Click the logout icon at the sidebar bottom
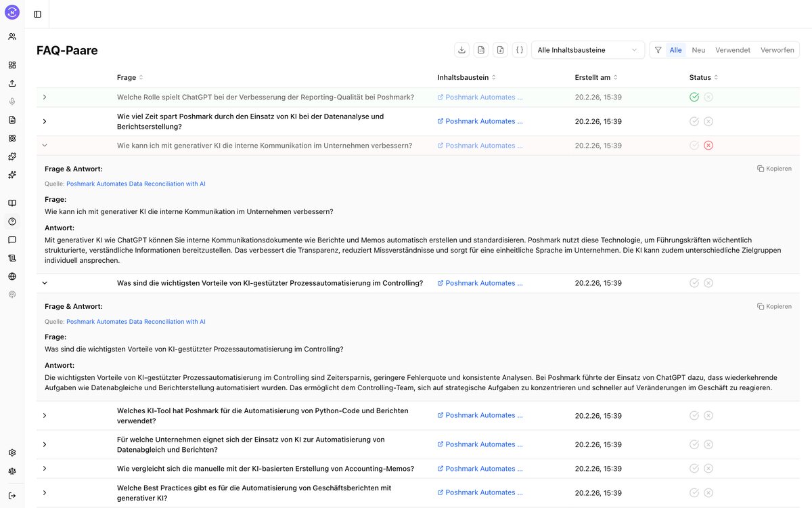Image resolution: width=812 pixels, height=508 pixels. pos(12,496)
